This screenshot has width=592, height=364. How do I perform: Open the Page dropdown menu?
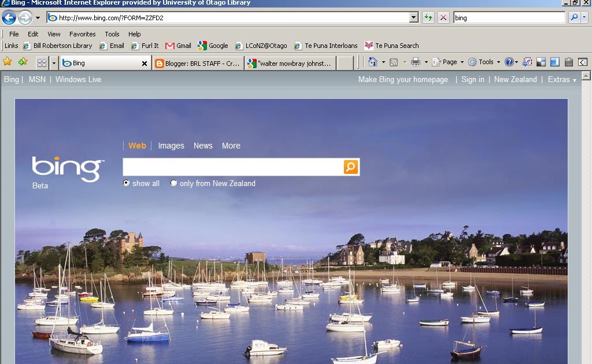[449, 61]
